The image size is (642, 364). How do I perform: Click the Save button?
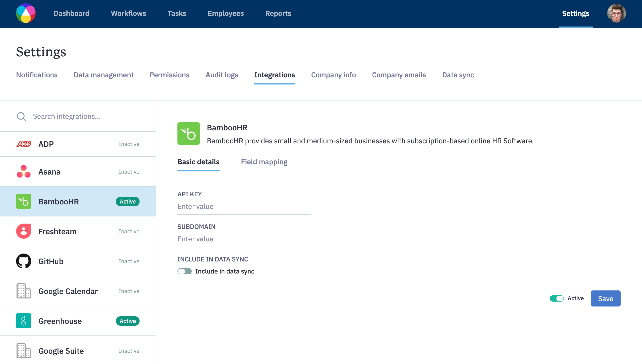pyautogui.click(x=605, y=298)
